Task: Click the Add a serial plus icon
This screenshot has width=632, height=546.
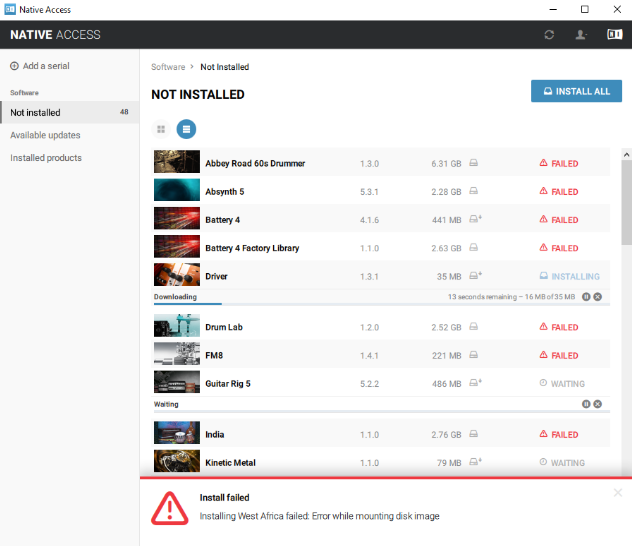Action: (14, 66)
